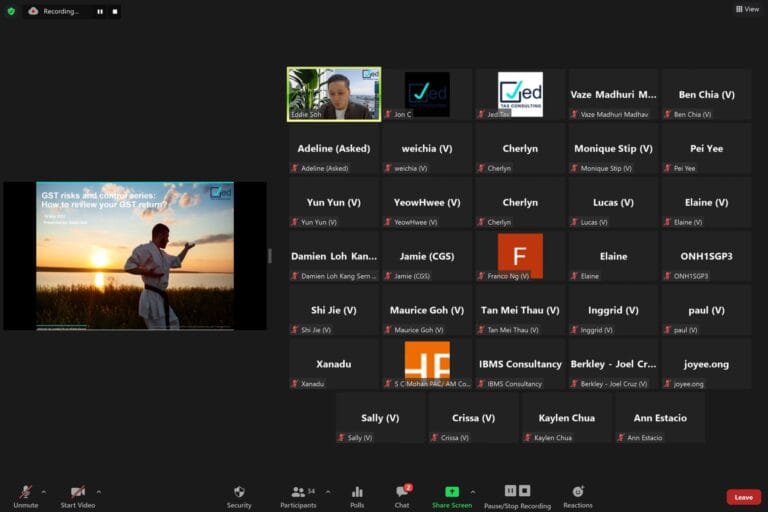
Task: Open the Chat panel with unread messages
Action: tap(402, 492)
